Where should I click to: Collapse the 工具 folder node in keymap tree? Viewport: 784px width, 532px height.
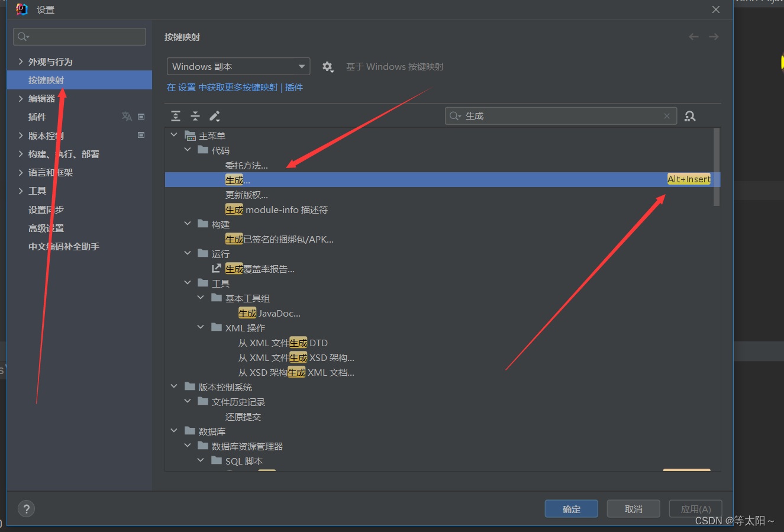coord(188,283)
